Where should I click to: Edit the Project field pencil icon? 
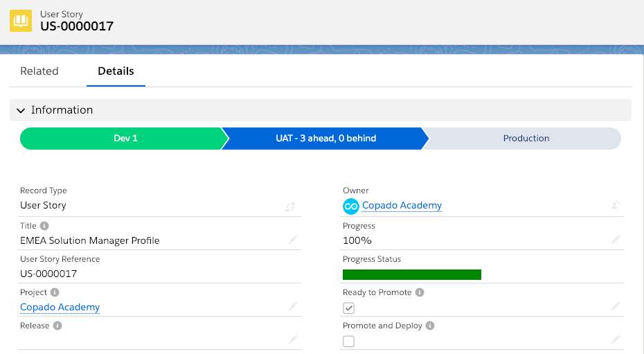[292, 306]
